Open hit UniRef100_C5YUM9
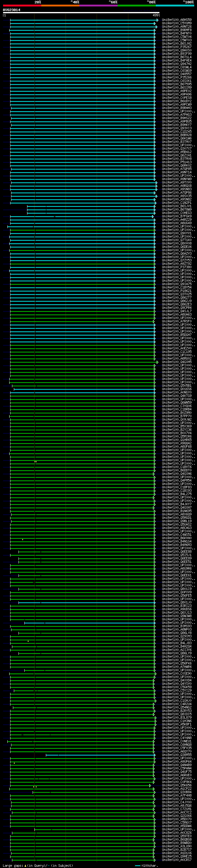Image resolution: width=197 pixels, height=868 pixels. [177, 23]
